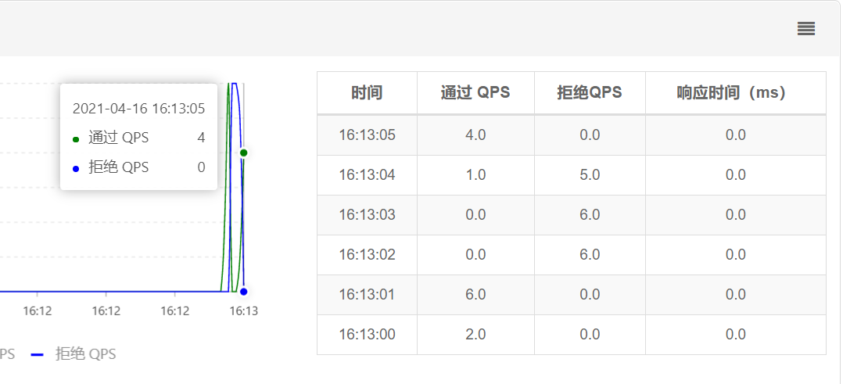The image size is (868, 384).
Task: Select the 16:13:03 row time cell
Action: (367, 215)
